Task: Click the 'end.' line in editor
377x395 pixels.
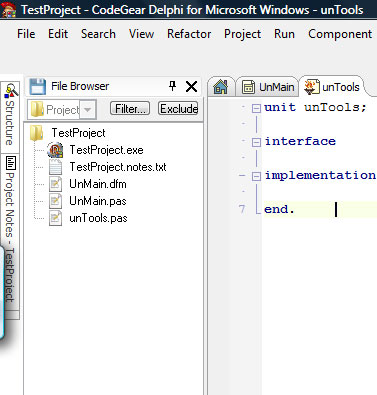Action: [279, 209]
